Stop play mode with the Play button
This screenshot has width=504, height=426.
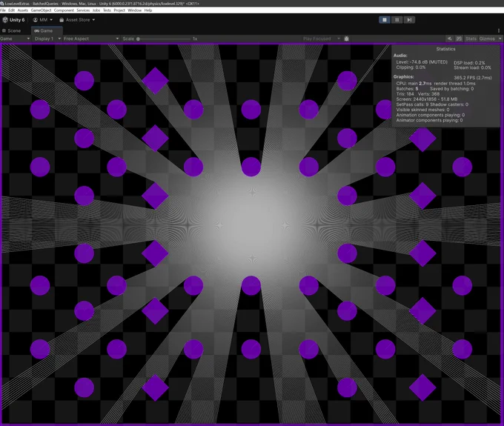pyautogui.click(x=385, y=20)
